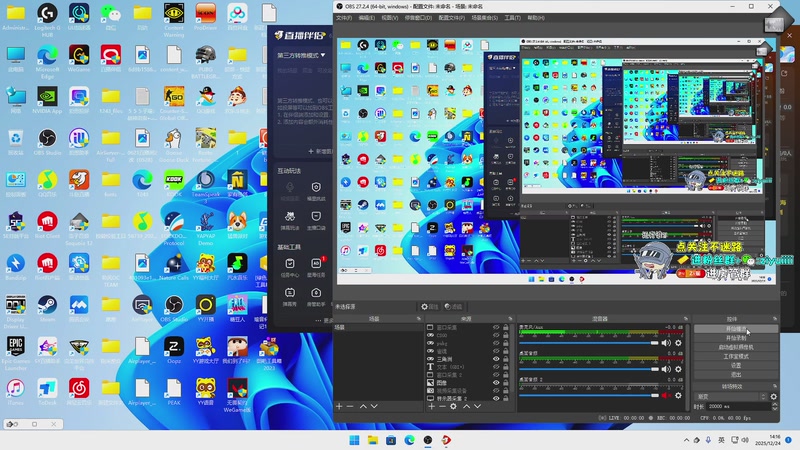Screen dimensions: 800x450
Task: Open OBS 设置 settings button
Action: 736,366
